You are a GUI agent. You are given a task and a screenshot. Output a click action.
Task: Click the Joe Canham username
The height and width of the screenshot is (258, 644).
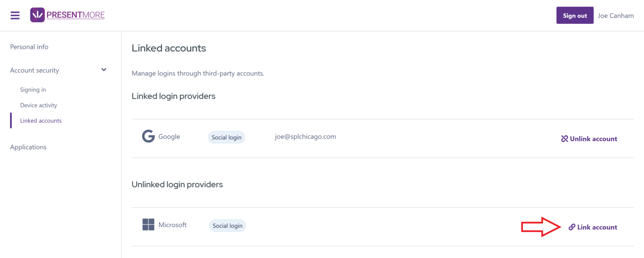tap(615, 15)
